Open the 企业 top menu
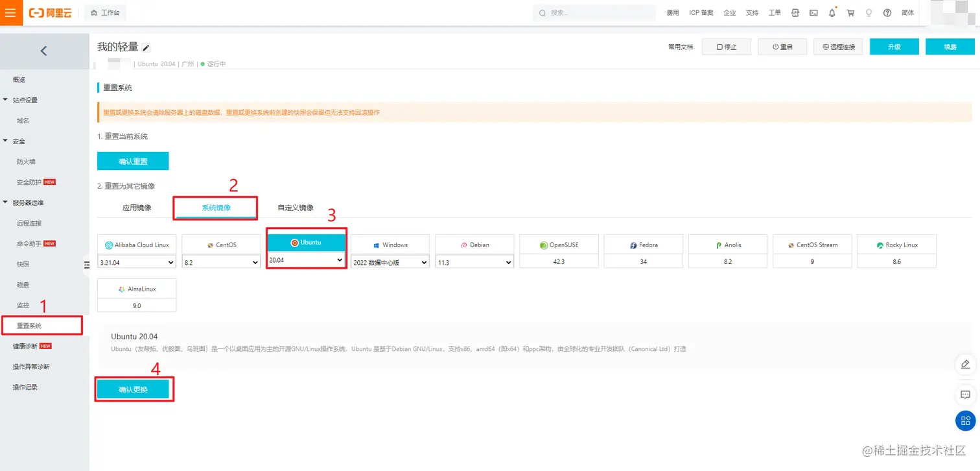Image resolution: width=980 pixels, height=471 pixels. (730, 13)
